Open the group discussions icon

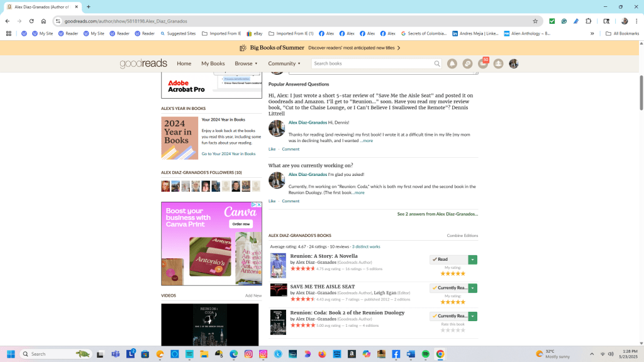(467, 63)
